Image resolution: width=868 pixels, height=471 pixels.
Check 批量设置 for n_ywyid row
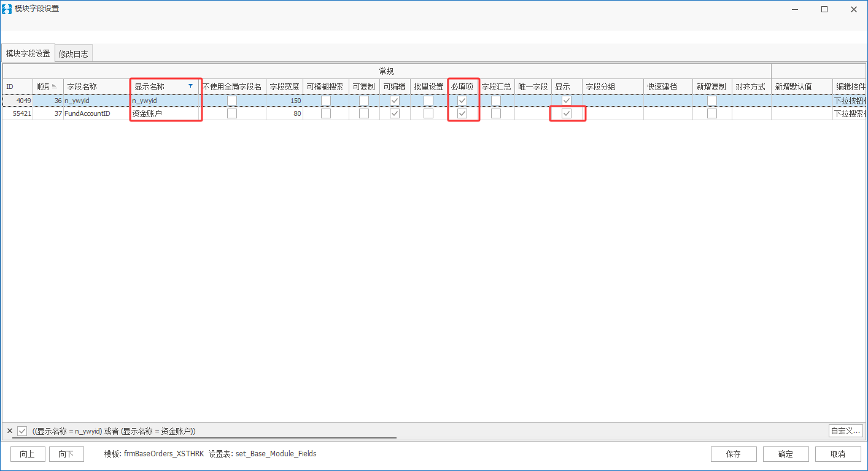[428, 101]
